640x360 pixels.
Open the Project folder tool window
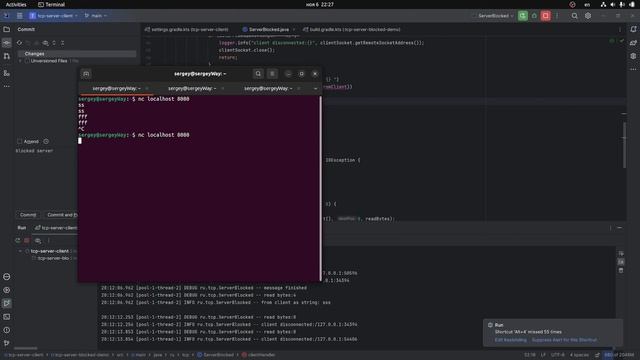tap(7, 29)
